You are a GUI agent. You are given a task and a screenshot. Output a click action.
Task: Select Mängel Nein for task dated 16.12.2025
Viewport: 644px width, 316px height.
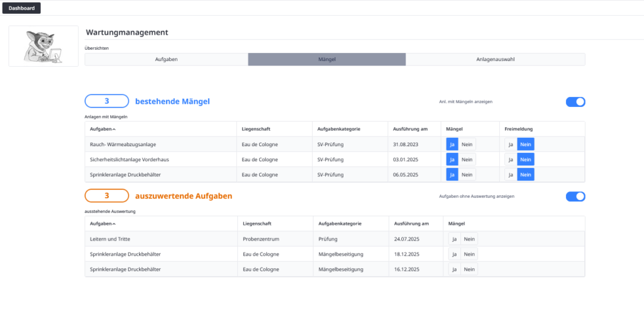pos(469,269)
